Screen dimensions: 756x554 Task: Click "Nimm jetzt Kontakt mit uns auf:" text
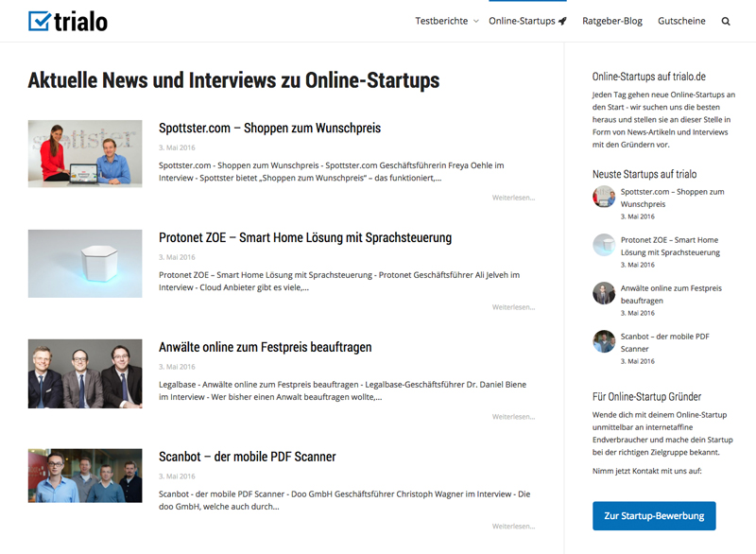click(x=647, y=471)
